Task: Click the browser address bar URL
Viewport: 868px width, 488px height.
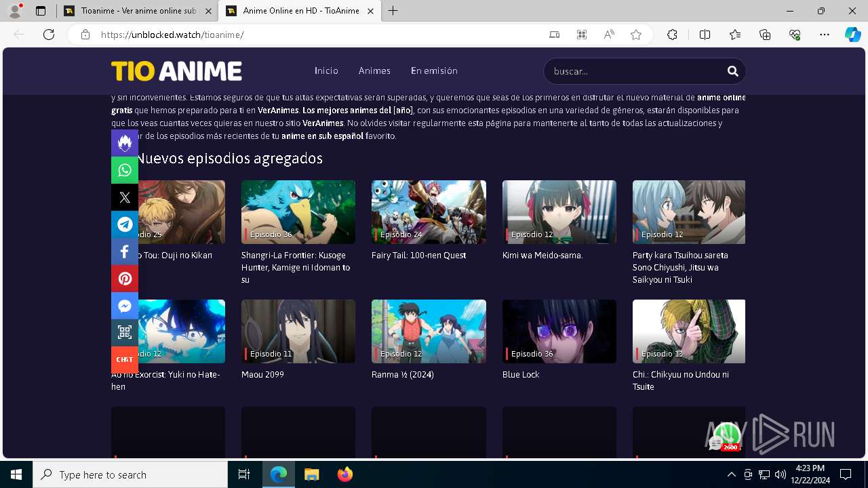Action: [172, 35]
